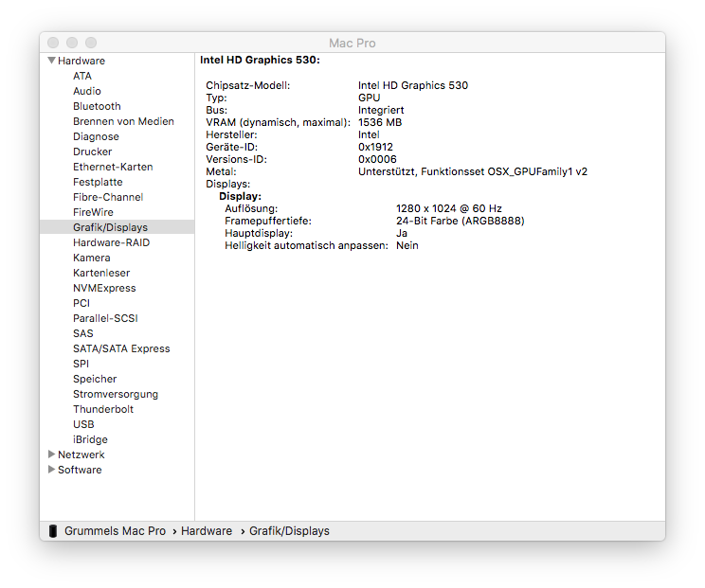
Task: Click Grafik/Displays in the path bar
Action: (x=289, y=531)
